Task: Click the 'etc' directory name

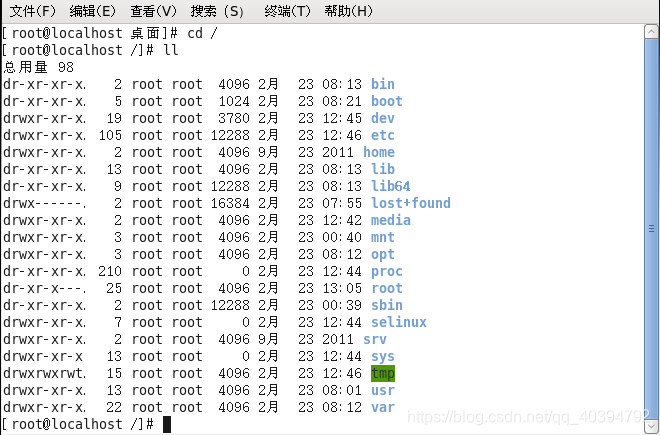Action: pos(383,135)
